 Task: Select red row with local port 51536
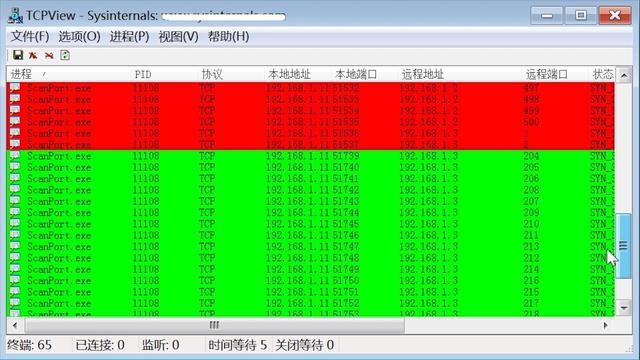point(311,133)
